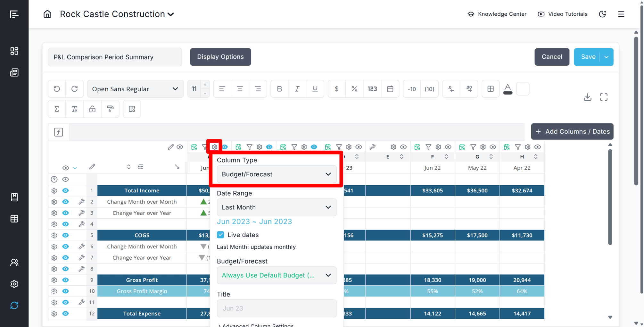Hide the COGS row with eye icon
644x327 pixels.
pos(65,235)
